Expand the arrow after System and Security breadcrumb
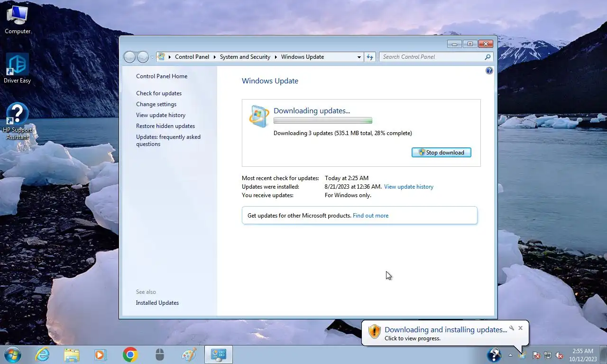 pyautogui.click(x=276, y=57)
